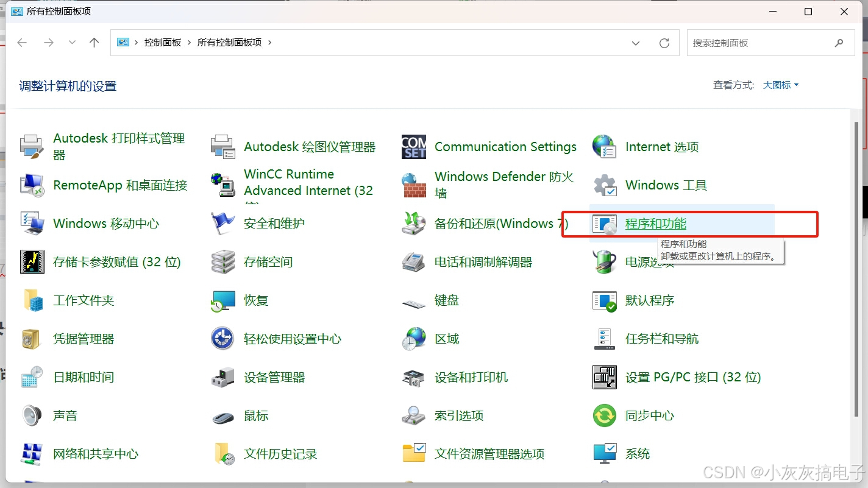Open the 默认程序 icon
Viewport: 868px width, 488px height.
[605, 300]
